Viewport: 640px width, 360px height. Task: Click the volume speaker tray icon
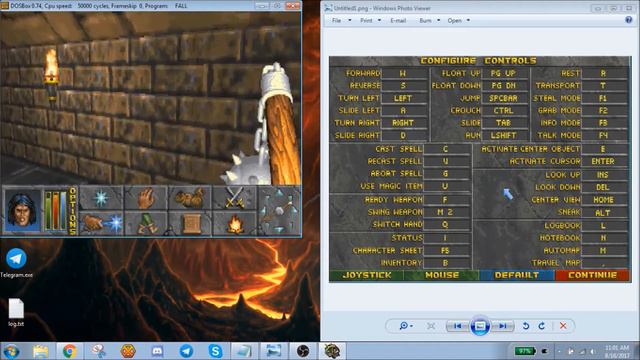click(592, 351)
